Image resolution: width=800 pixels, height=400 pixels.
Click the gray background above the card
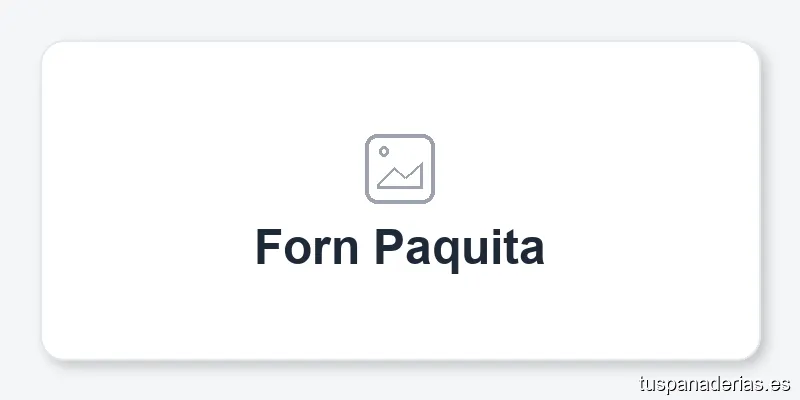tap(400, 20)
